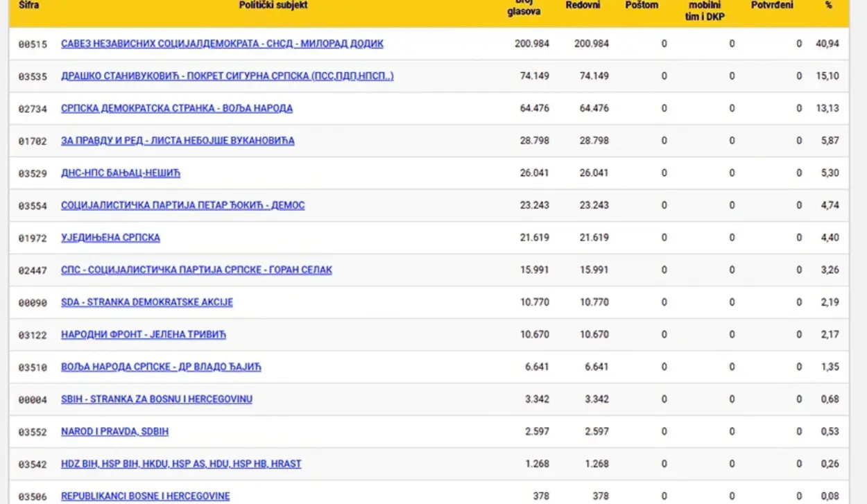The height and width of the screenshot is (504, 867).
Task: Open the ДНС-НПС Бањац-Нешић link
Action: click(x=121, y=173)
